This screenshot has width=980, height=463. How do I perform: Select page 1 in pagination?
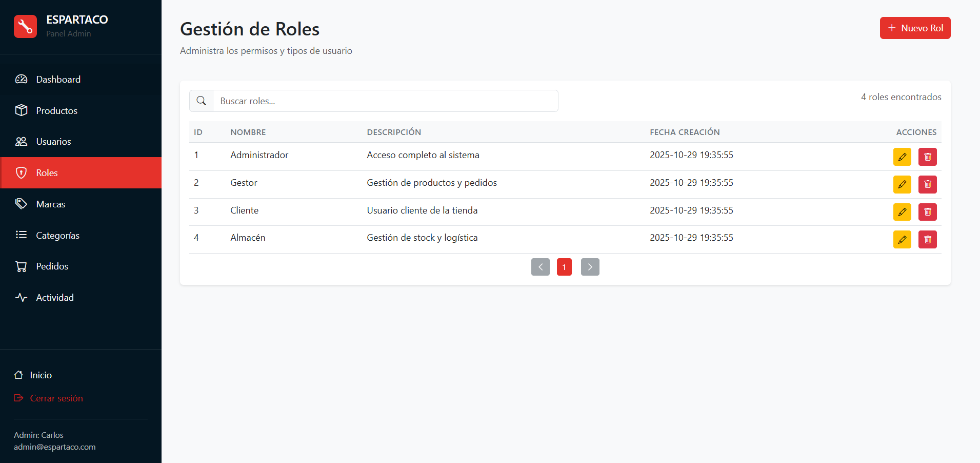point(564,267)
